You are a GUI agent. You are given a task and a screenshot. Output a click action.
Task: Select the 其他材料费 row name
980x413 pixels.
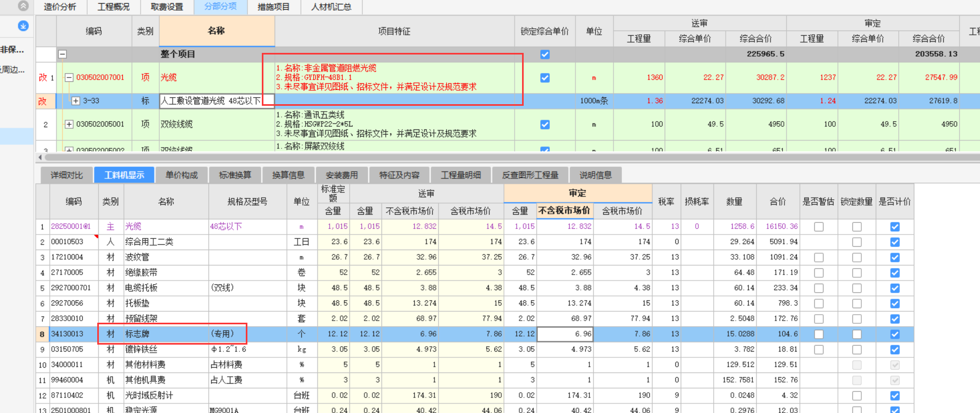coord(145,365)
